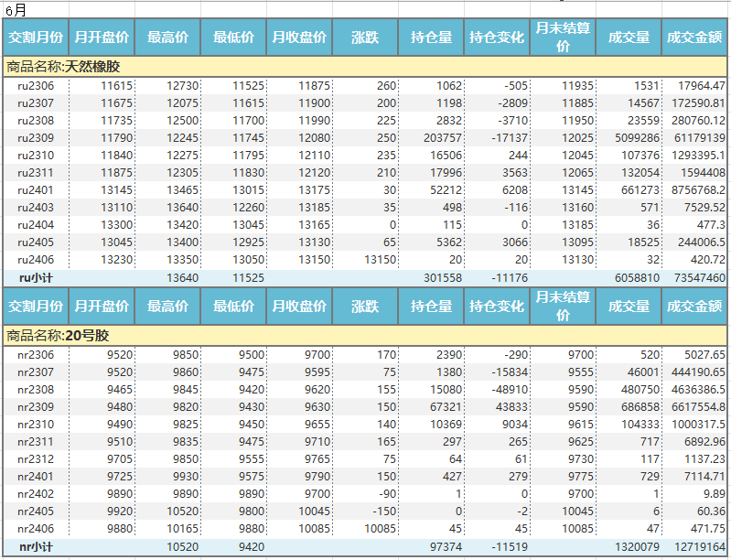This screenshot has height=560, width=731.
Task: Click the nr小计 subtotal label
Action: pyautogui.click(x=36, y=547)
